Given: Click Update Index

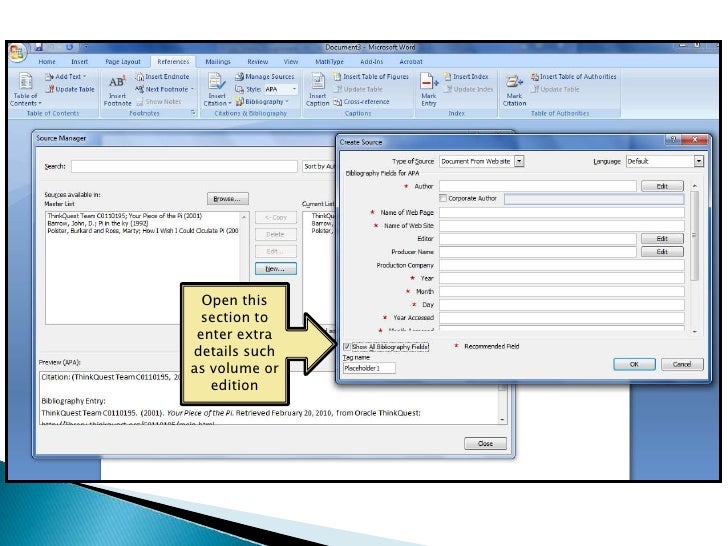Looking at the screenshot, I should point(468,89).
